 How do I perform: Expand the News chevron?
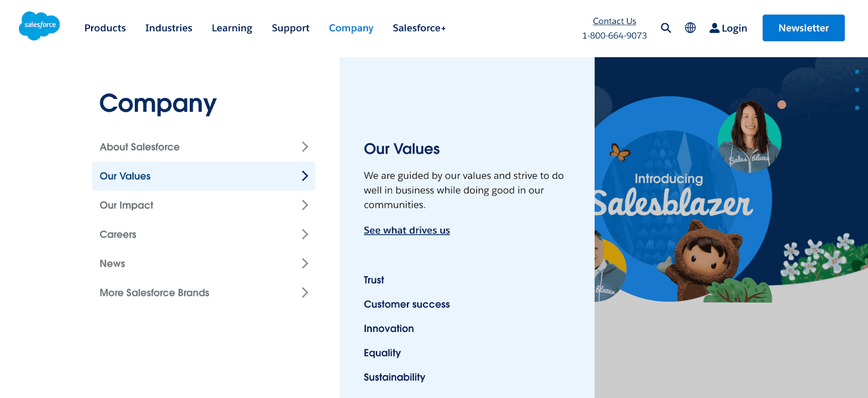[x=305, y=264]
